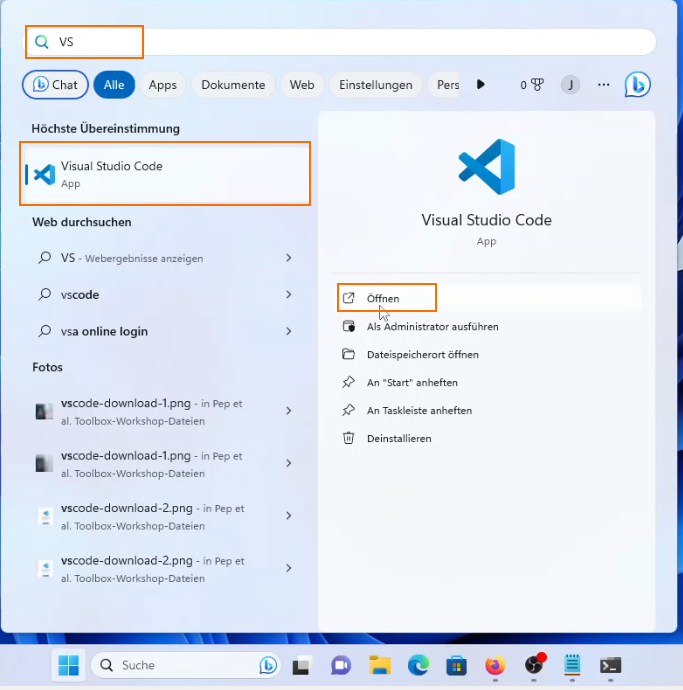Choose Deinstallieren option

[x=487, y=438]
